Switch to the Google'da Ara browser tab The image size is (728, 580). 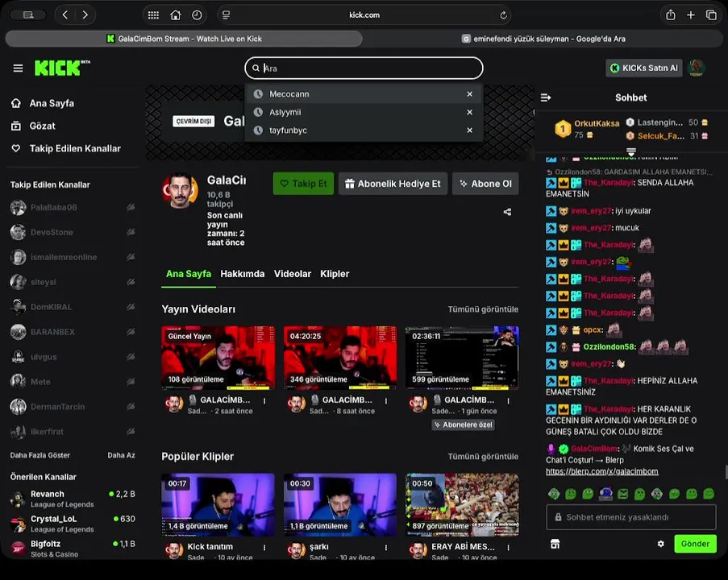(543, 39)
